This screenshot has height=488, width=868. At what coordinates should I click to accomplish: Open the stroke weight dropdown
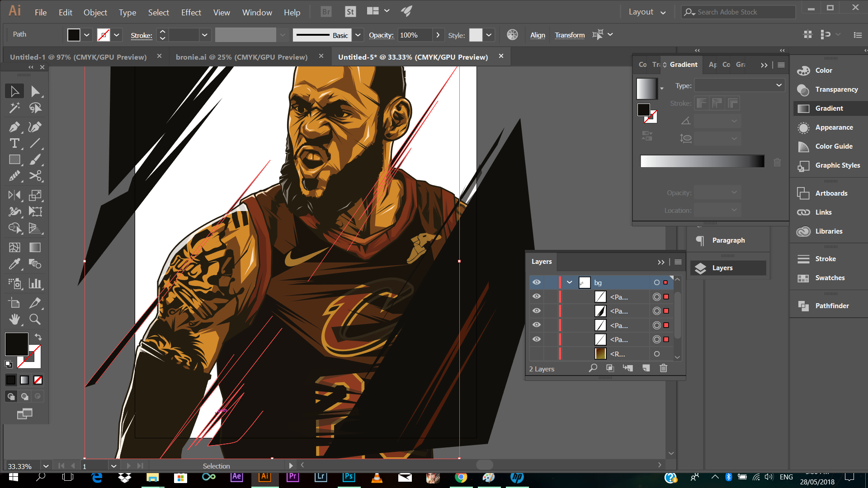coord(204,35)
